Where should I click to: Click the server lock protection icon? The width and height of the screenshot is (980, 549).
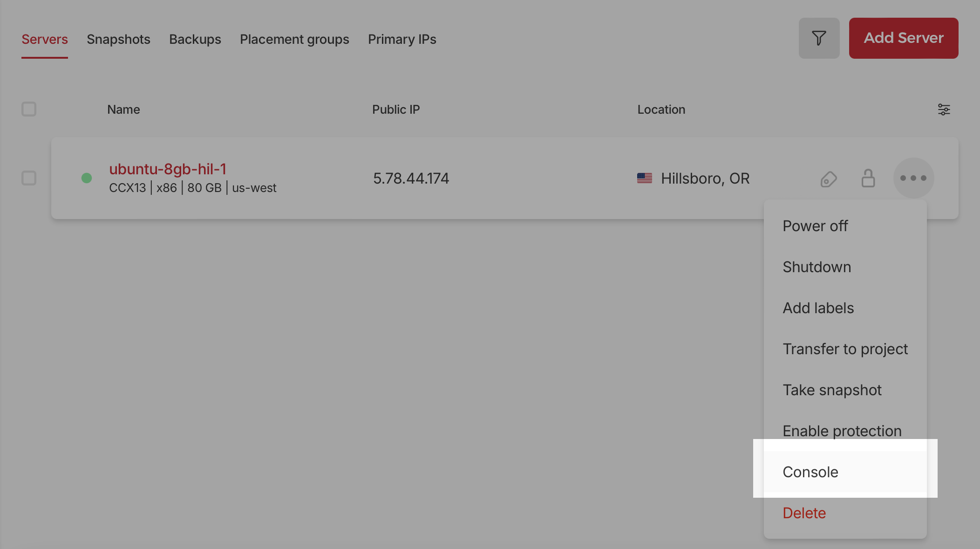[x=868, y=178]
